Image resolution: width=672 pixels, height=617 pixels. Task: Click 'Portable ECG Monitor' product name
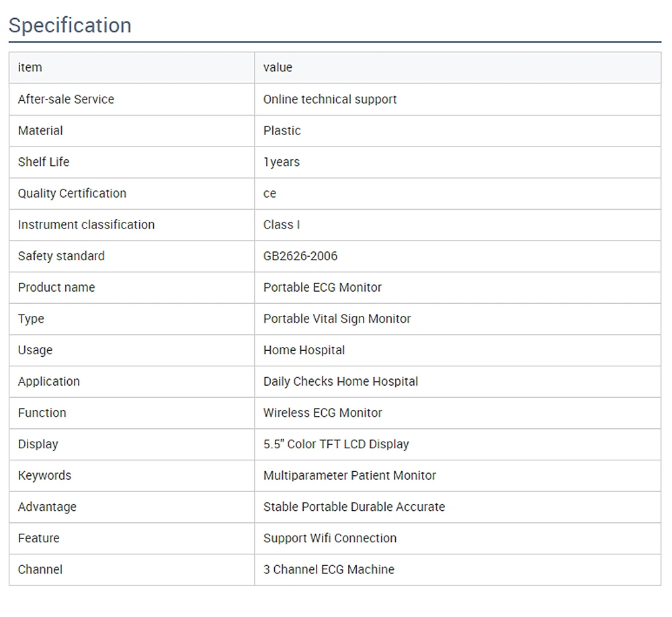pyautogui.click(x=323, y=287)
